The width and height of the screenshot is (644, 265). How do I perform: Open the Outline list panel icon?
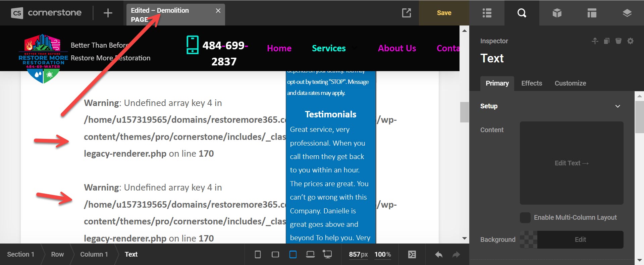pyautogui.click(x=487, y=13)
